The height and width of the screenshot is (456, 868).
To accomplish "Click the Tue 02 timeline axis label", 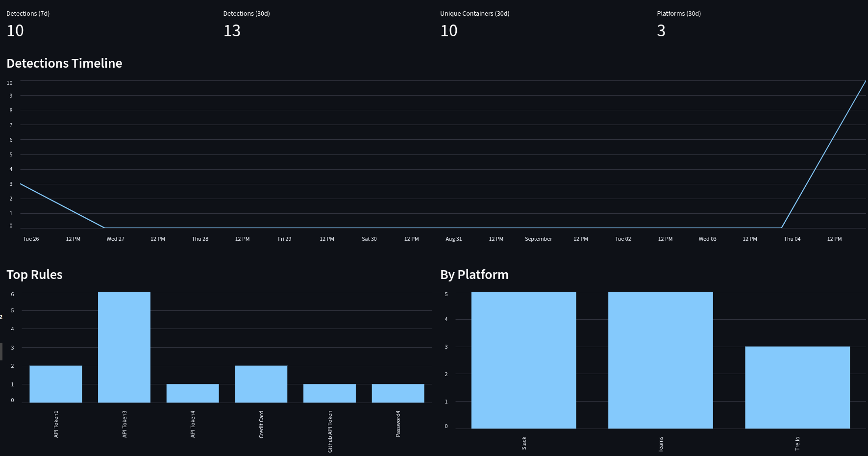I will pos(623,239).
